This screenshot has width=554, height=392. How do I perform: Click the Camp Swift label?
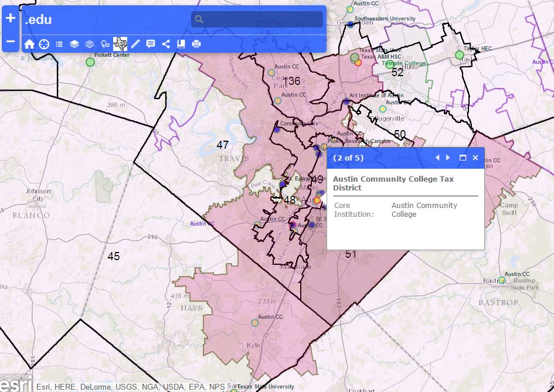click(x=509, y=209)
